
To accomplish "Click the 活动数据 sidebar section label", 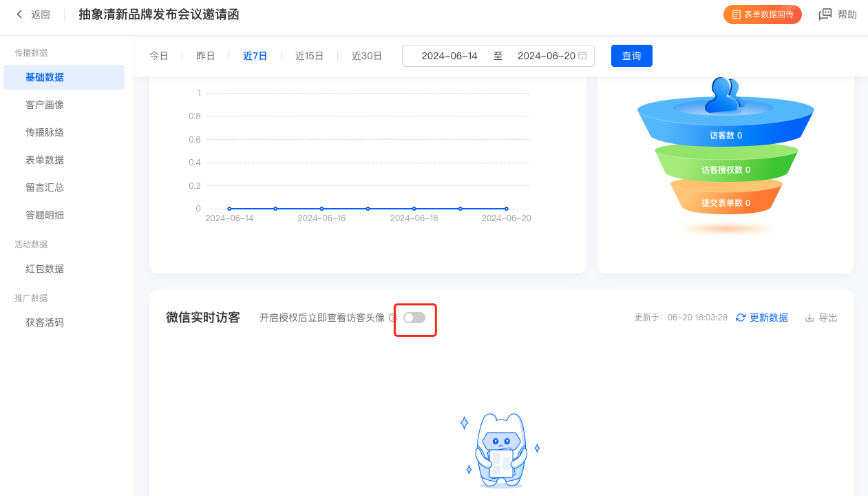I will pyautogui.click(x=31, y=244).
